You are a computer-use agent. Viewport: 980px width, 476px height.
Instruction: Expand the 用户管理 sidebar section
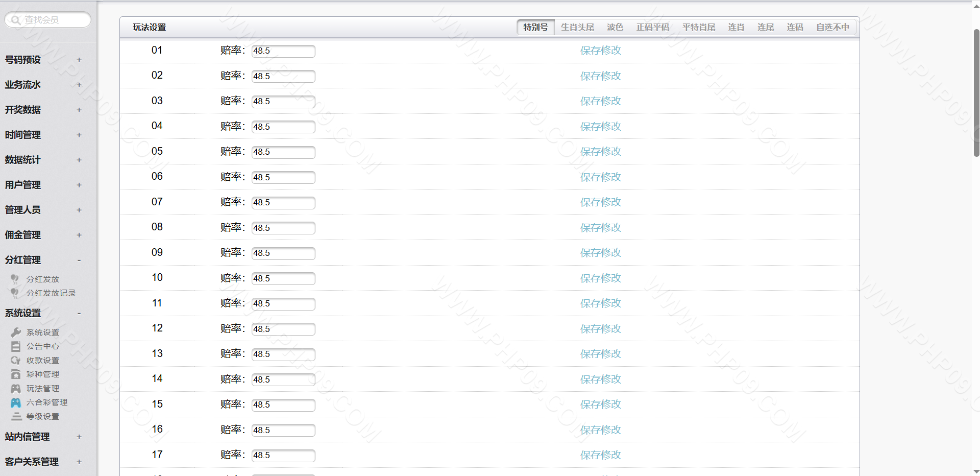79,185
